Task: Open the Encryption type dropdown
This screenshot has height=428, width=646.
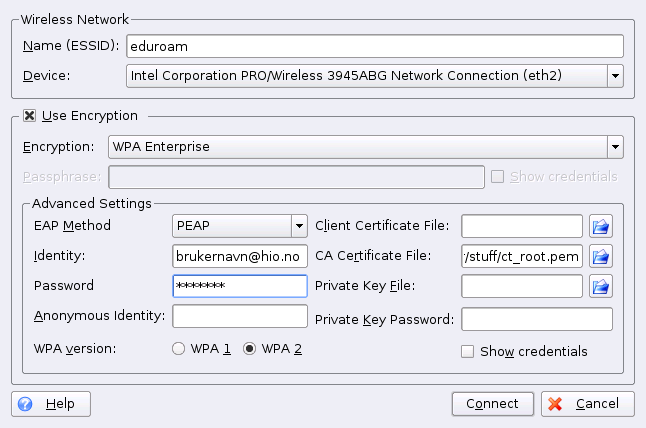Action: [x=615, y=147]
